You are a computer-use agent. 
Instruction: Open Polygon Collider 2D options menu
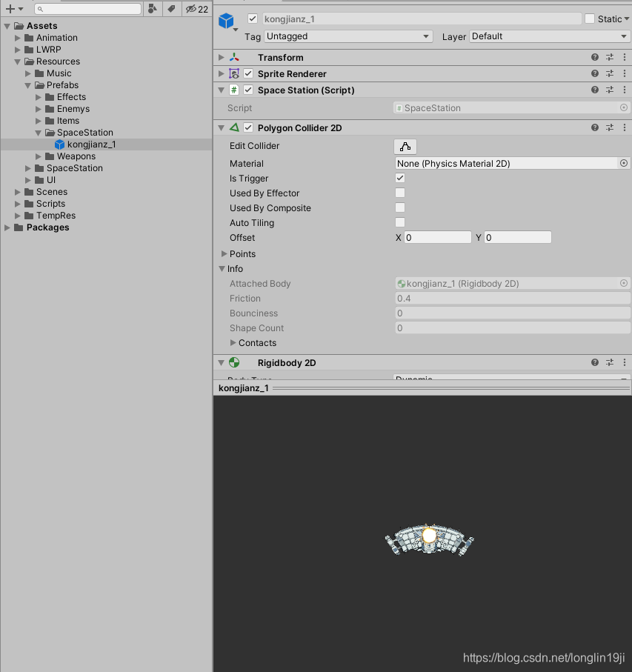625,127
